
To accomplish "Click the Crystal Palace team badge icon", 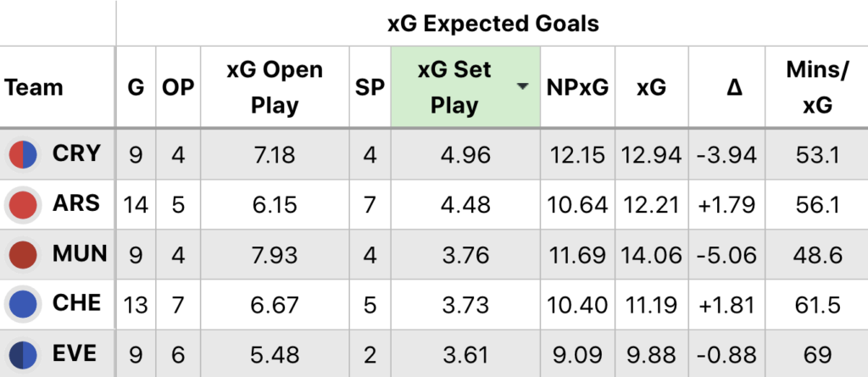I will point(23,154).
